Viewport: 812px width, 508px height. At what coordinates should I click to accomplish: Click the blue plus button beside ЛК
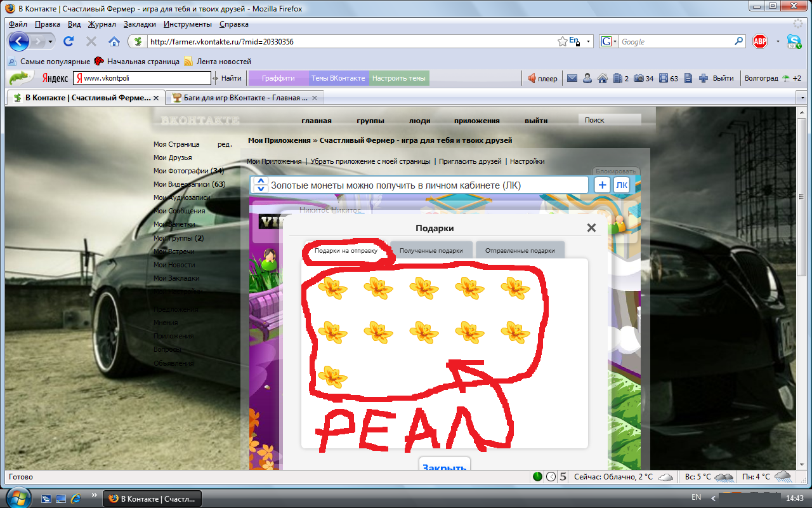[602, 185]
